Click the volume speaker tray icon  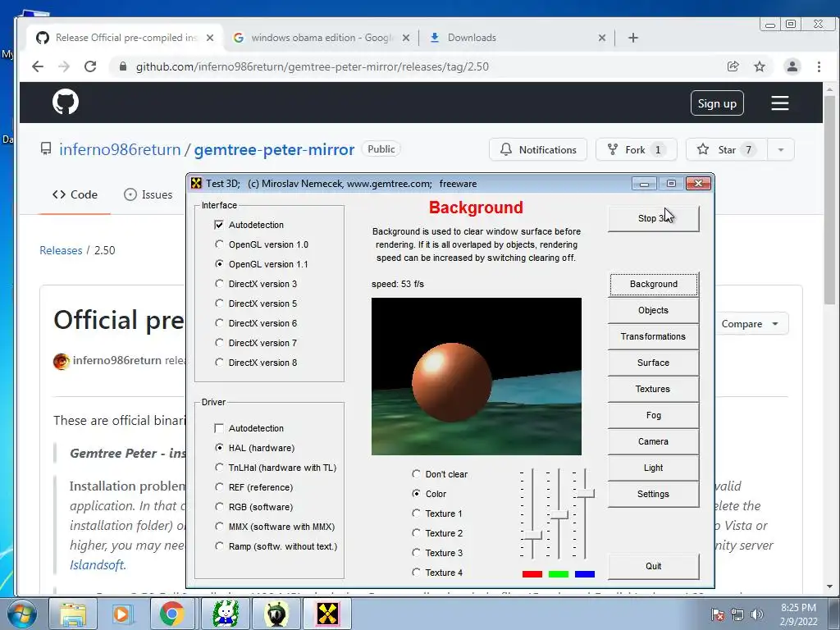(757, 614)
